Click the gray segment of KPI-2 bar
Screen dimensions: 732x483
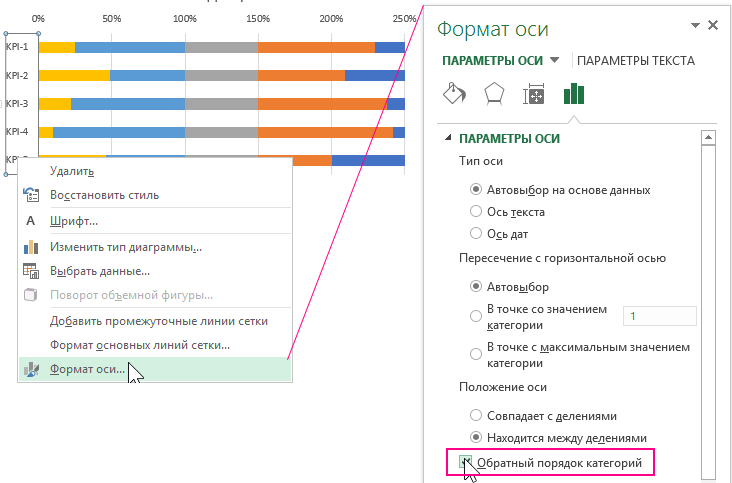click(221, 75)
